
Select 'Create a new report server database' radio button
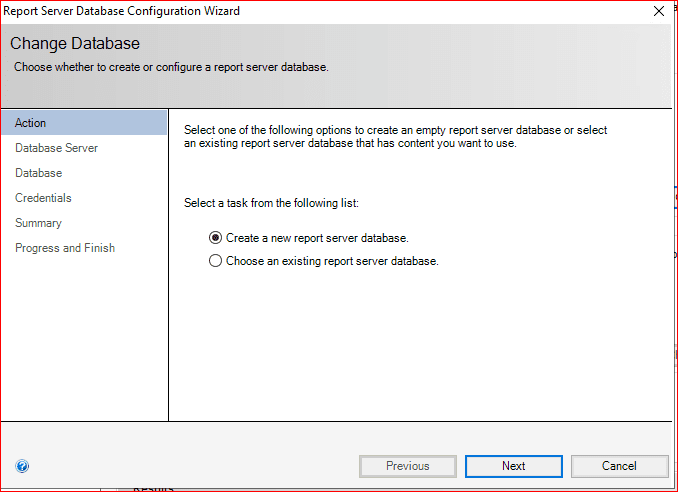click(215, 238)
